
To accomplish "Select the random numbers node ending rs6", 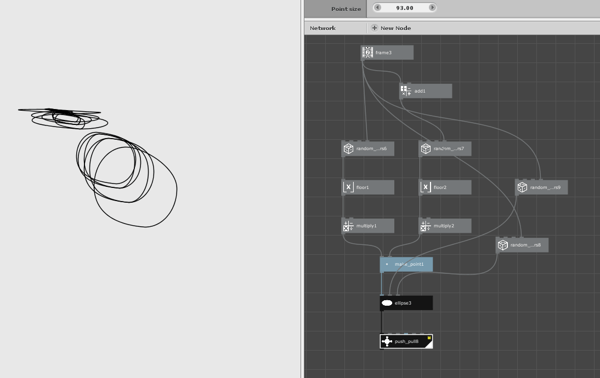I will click(x=368, y=148).
